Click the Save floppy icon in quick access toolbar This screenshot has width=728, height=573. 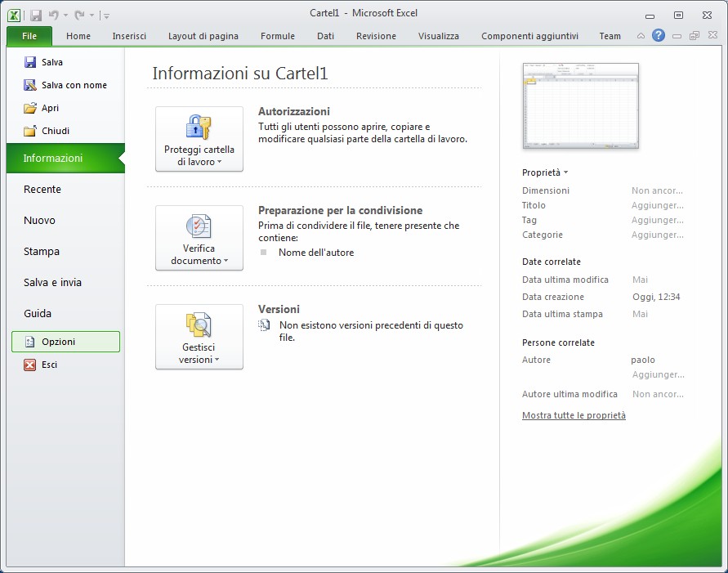36,16
